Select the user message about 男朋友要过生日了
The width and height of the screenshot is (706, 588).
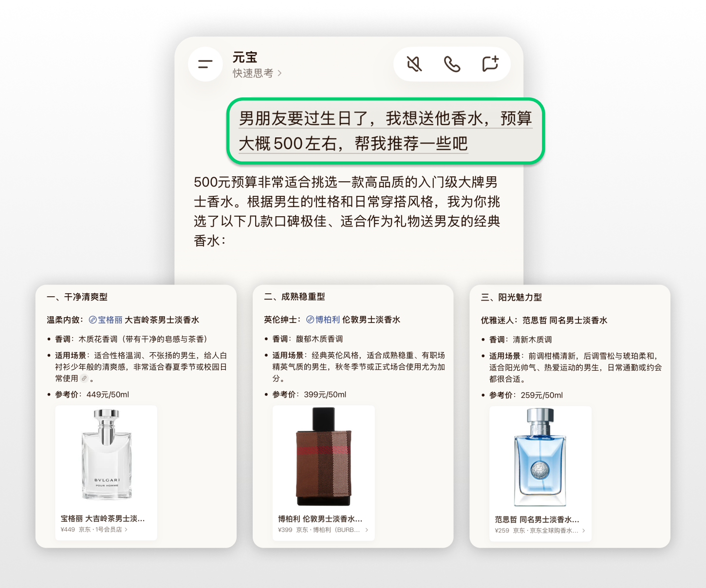click(x=386, y=131)
